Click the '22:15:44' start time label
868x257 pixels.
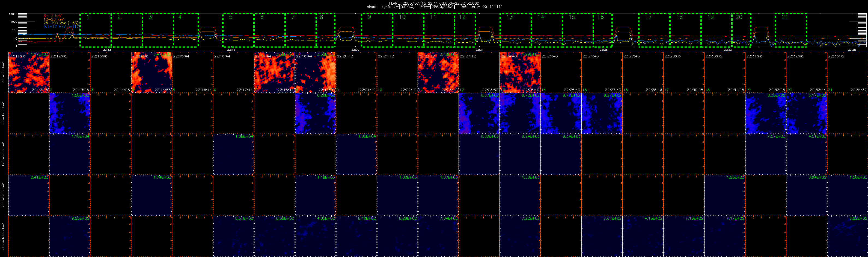tap(181, 56)
